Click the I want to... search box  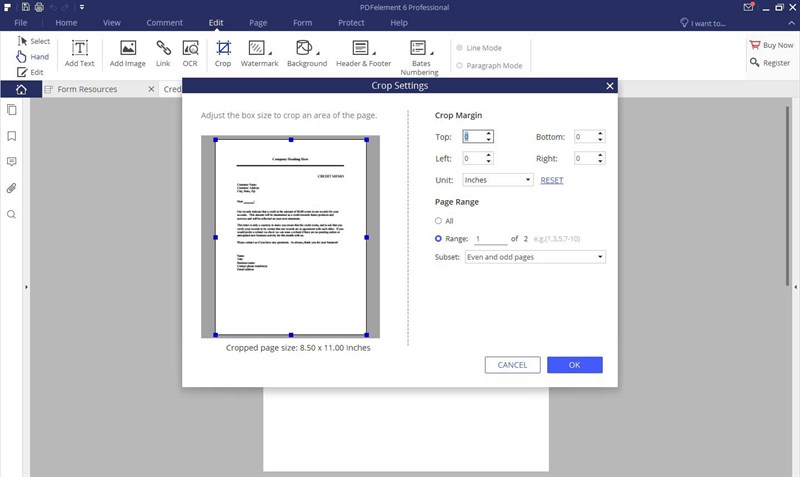[x=703, y=23]
